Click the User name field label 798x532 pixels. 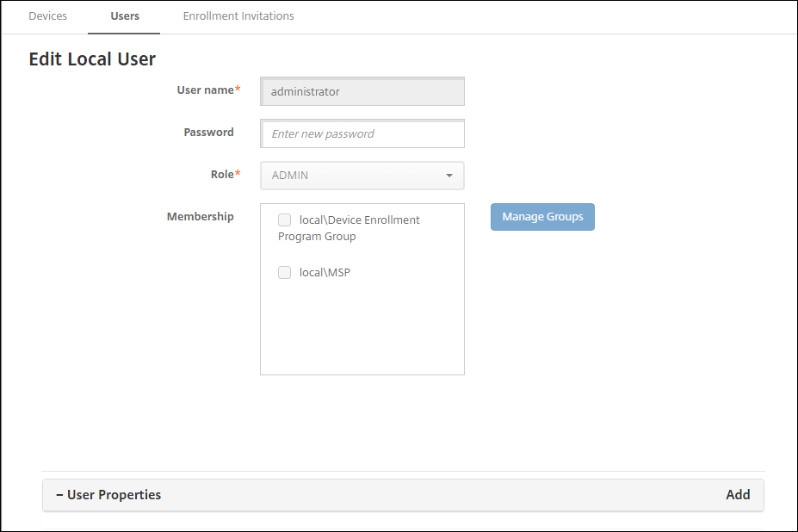[205, 90]
